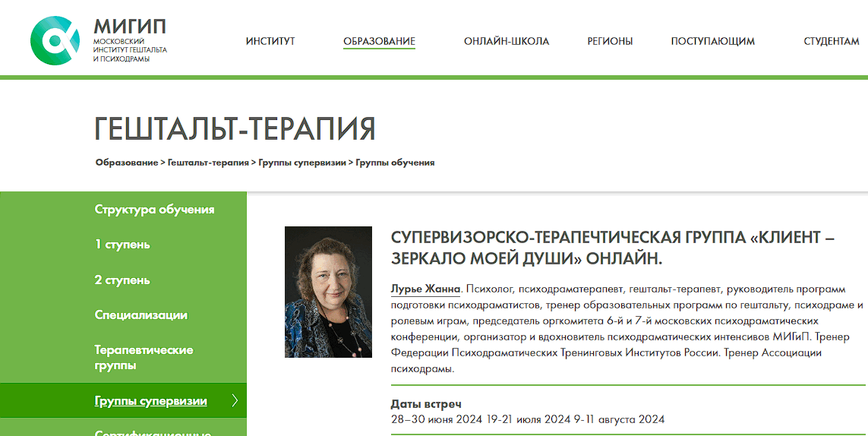Click the Образование breadcrumb link
868x436 pixels.
126,163
